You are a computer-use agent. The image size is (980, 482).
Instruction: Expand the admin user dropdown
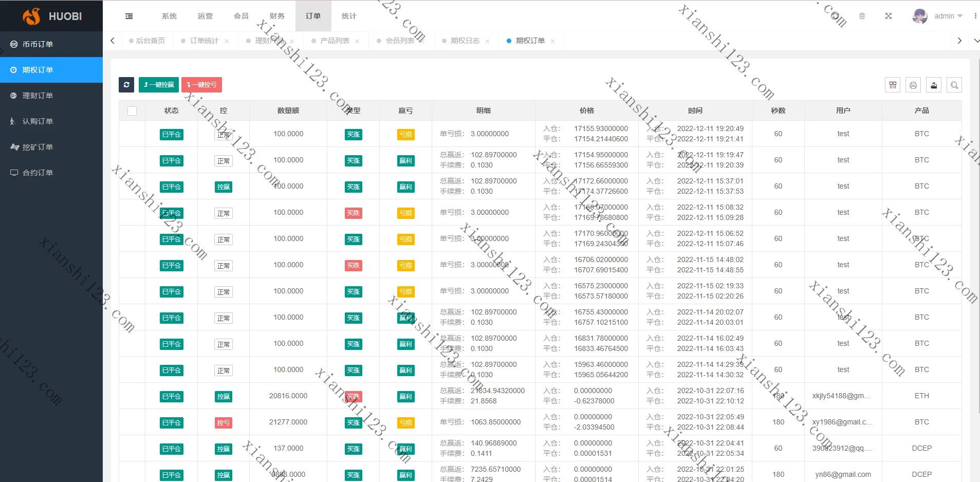(948, 16)
